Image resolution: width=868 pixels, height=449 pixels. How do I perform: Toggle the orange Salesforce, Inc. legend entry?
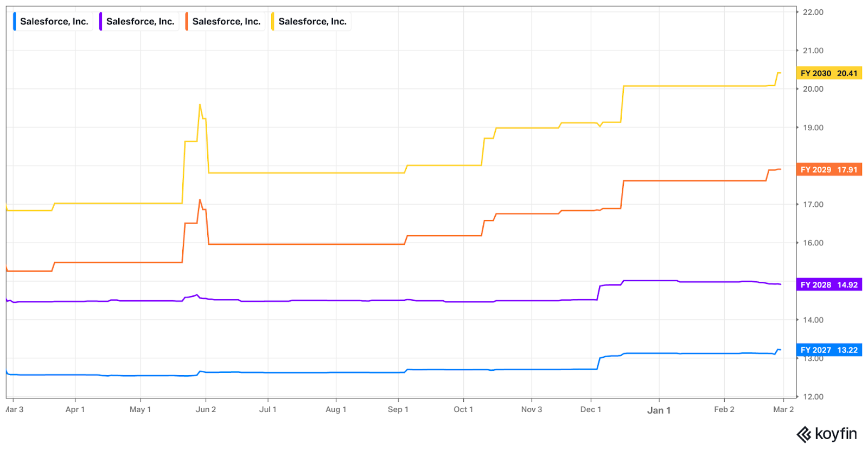226,22
